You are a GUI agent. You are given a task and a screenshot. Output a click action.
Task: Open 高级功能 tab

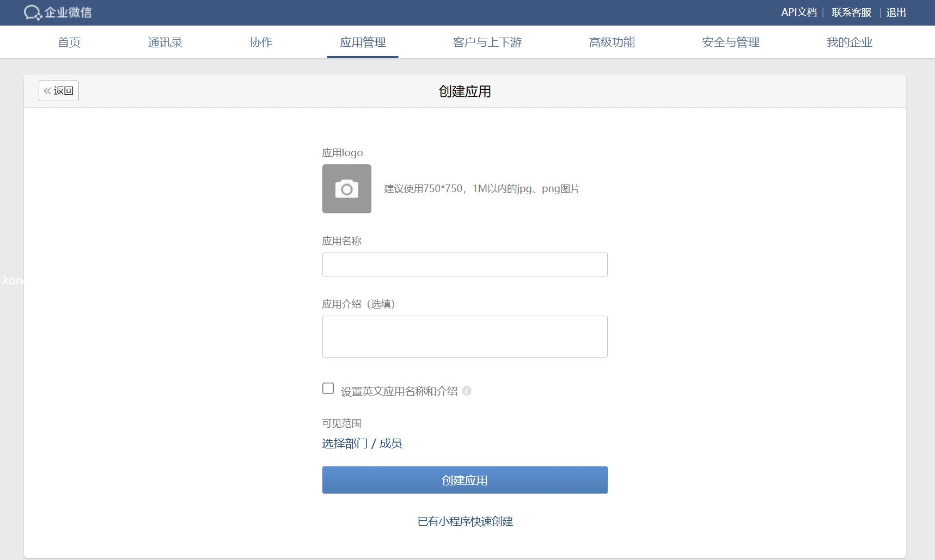point(612,42)
